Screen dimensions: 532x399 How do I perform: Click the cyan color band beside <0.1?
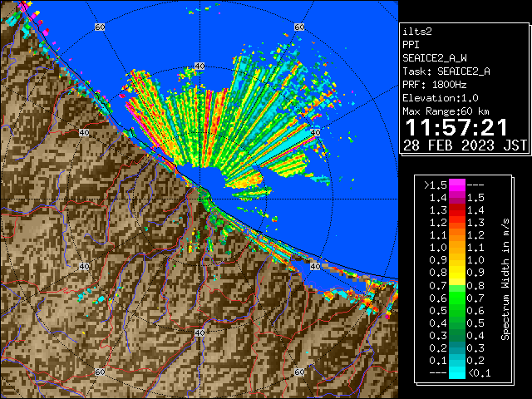456,372
